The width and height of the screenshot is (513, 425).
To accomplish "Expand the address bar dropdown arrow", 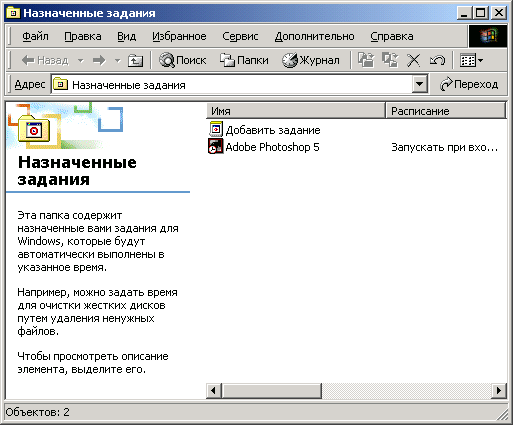I will coord(419,85).
